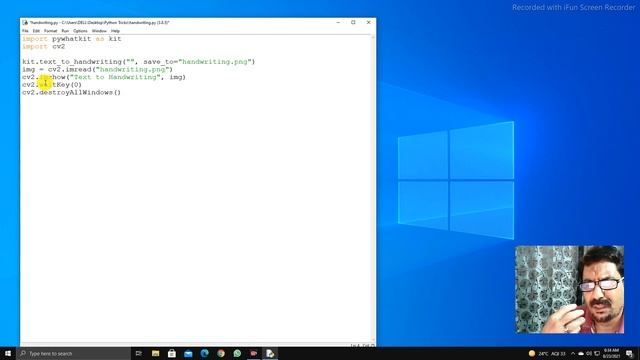
Task: Open volume control in system tray
Action: [589, 353]
